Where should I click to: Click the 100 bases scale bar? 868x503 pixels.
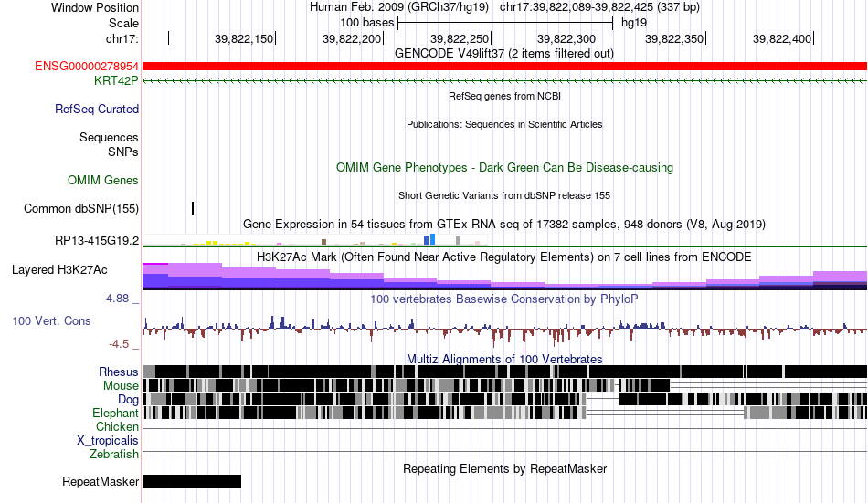coord(505,23)
